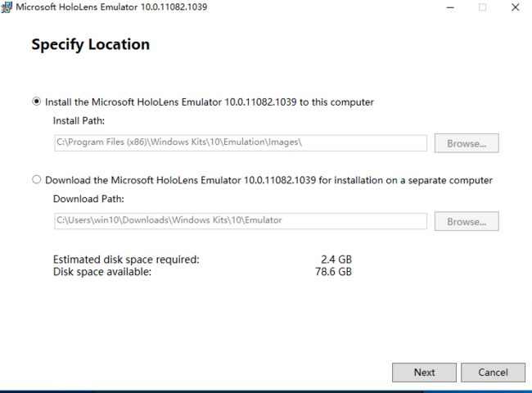Click 'Estimated disk space required:' text
532x393 pixels.
point(126,260)
